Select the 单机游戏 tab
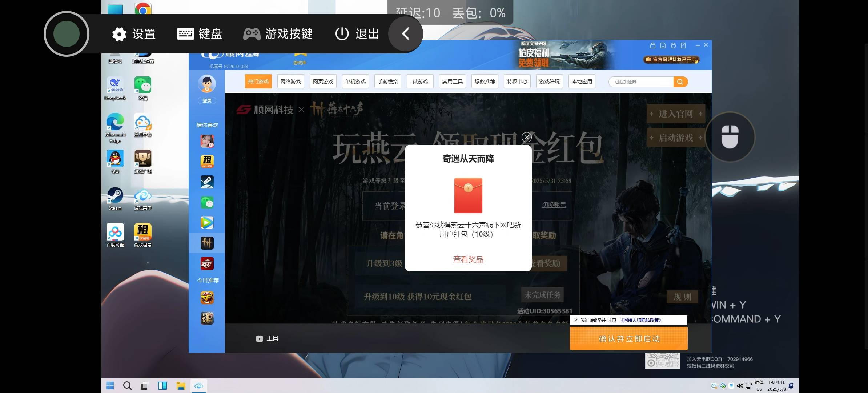868x393 pixels. [355, 82]
